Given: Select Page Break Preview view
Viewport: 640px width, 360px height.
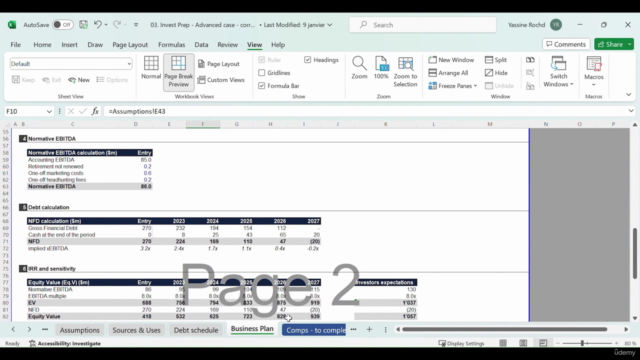Looking at the screenshot, I should [178, 72].
